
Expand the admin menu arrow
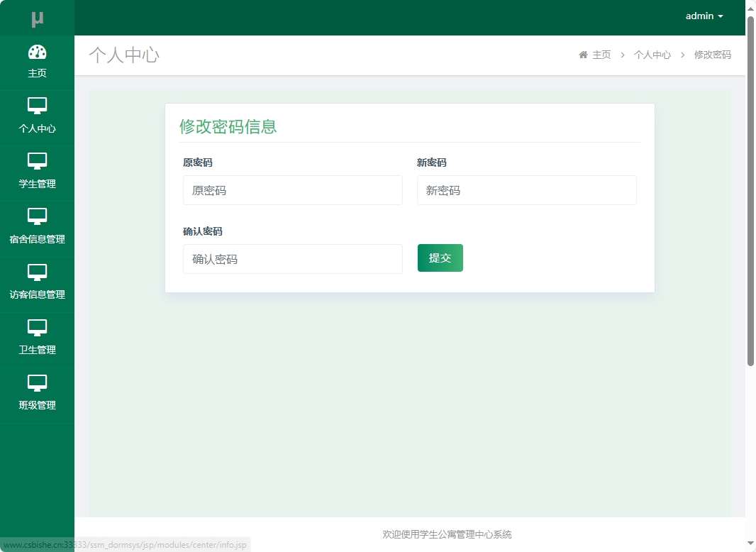tap(721, 16)
